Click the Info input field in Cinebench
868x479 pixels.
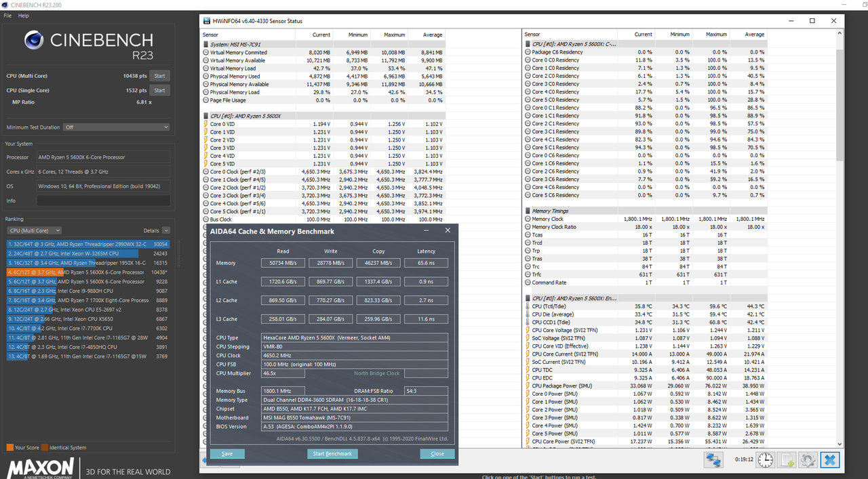pos(104,201)
